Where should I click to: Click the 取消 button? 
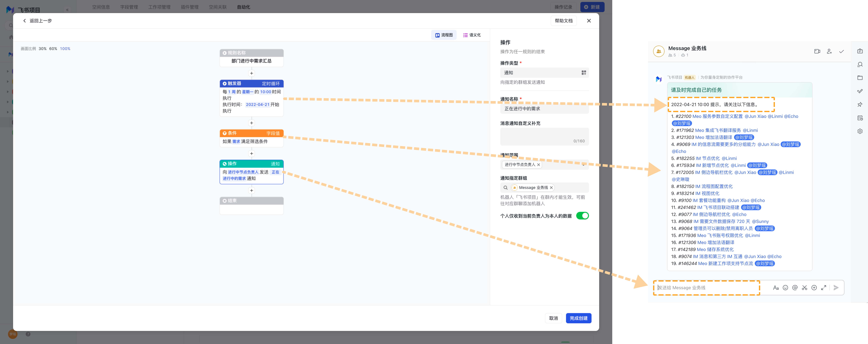coord(553,318)
